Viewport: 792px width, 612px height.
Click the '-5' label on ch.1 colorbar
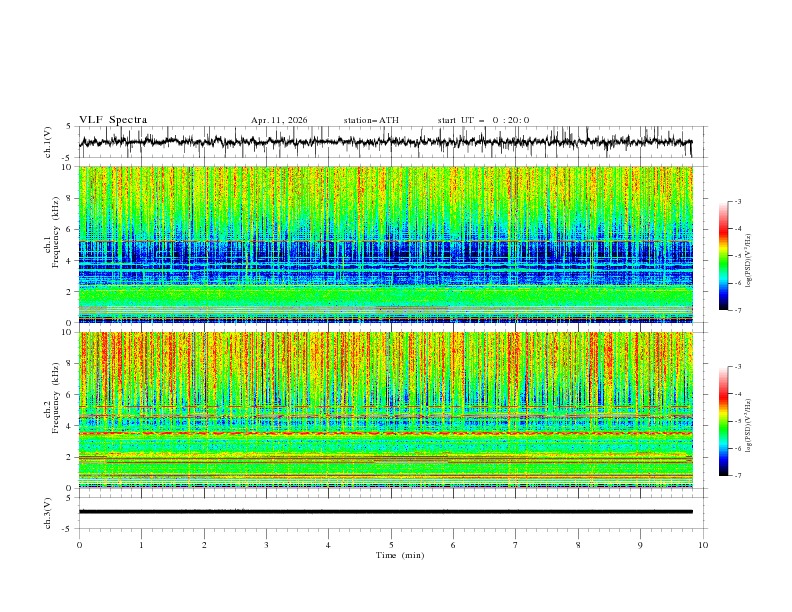pyautogui.click(x=737, y=256)
